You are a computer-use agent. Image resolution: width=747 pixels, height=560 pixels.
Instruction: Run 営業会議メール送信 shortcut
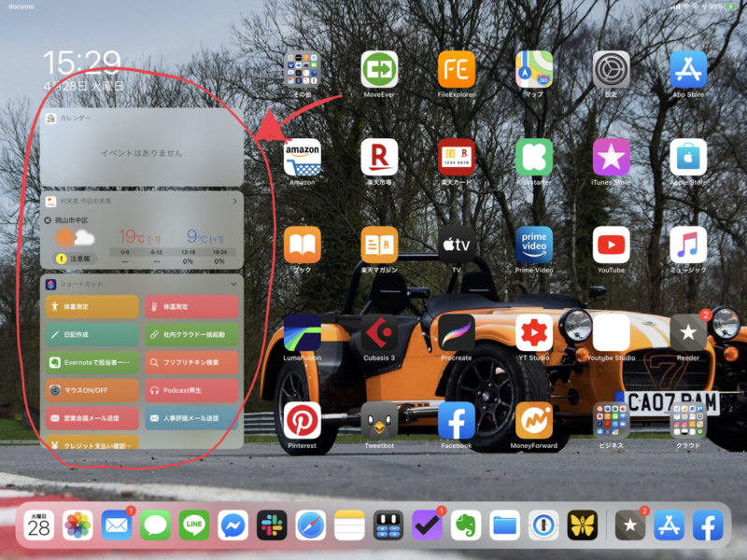92,418
